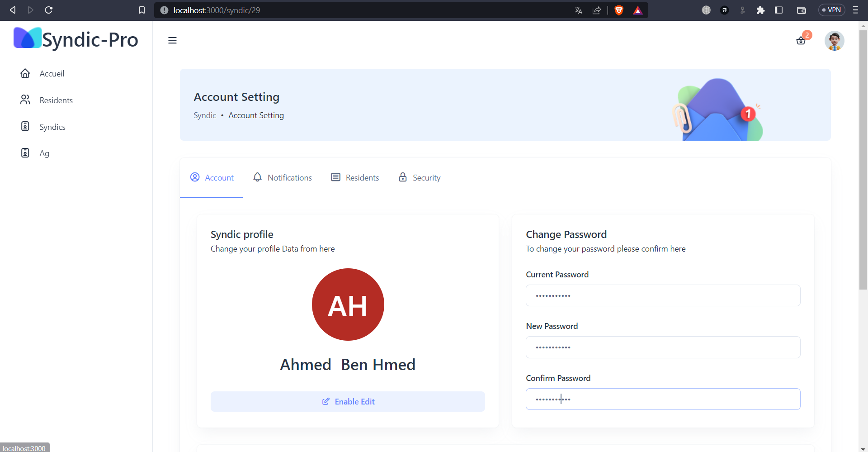868x452 pixels.
Task: Open Syndics in the sidebar
Action: point(52,127)
